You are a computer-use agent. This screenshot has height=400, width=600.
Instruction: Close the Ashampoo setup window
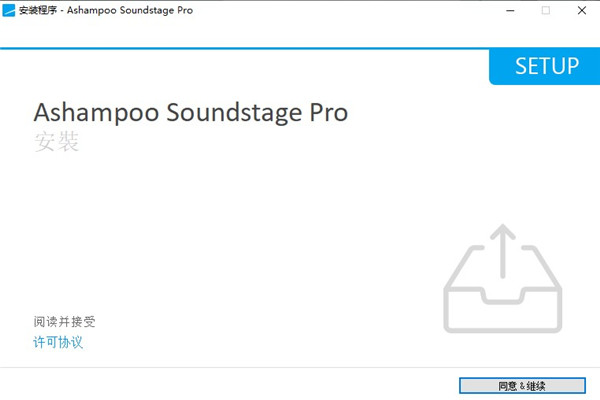(x=589, y=11)
